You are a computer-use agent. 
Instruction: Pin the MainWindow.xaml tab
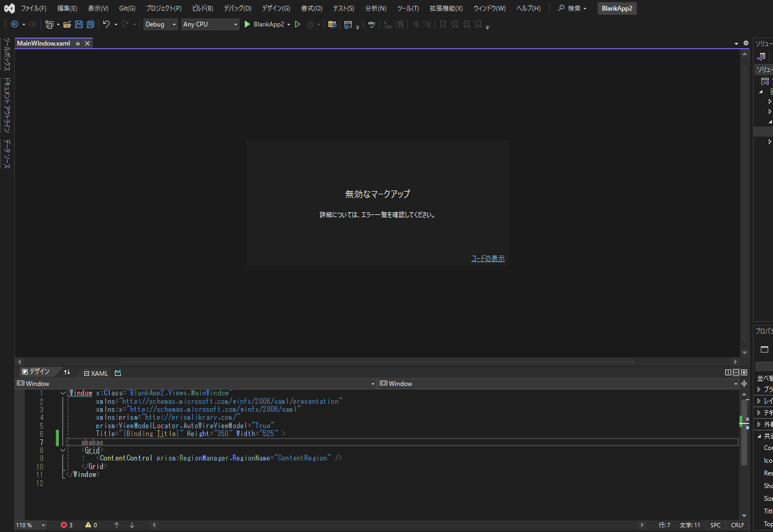tap(78, 43)
